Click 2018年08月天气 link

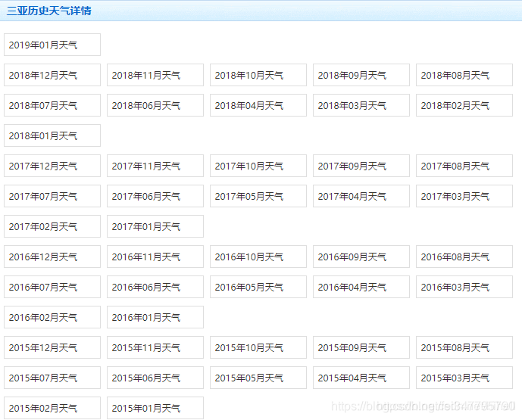coord(464,75)
